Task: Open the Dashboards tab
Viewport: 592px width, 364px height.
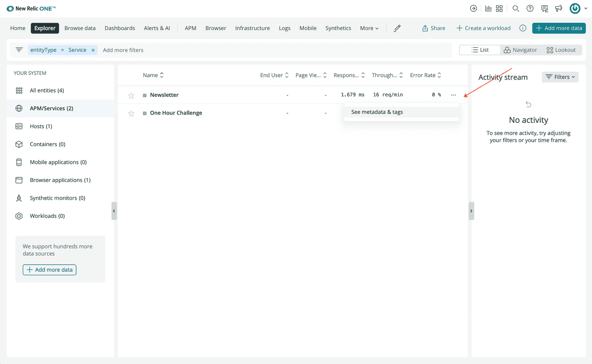Action: click(x=120, y=28)
